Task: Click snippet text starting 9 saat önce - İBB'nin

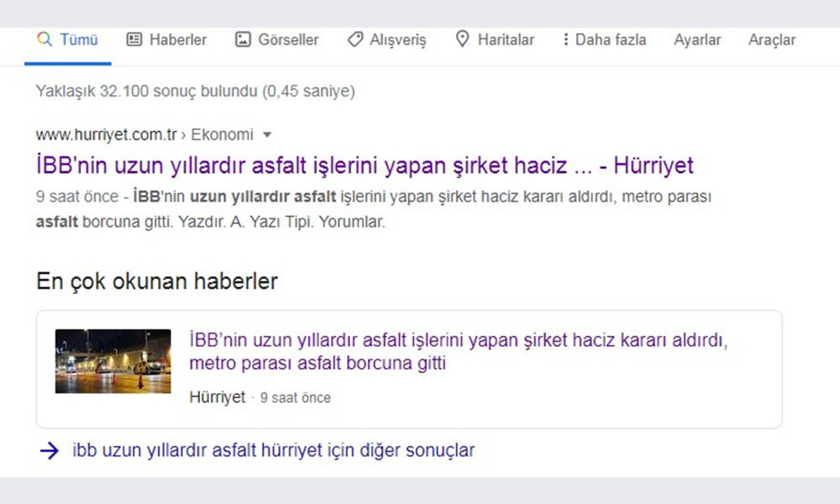Action: [x=374, y=209]
